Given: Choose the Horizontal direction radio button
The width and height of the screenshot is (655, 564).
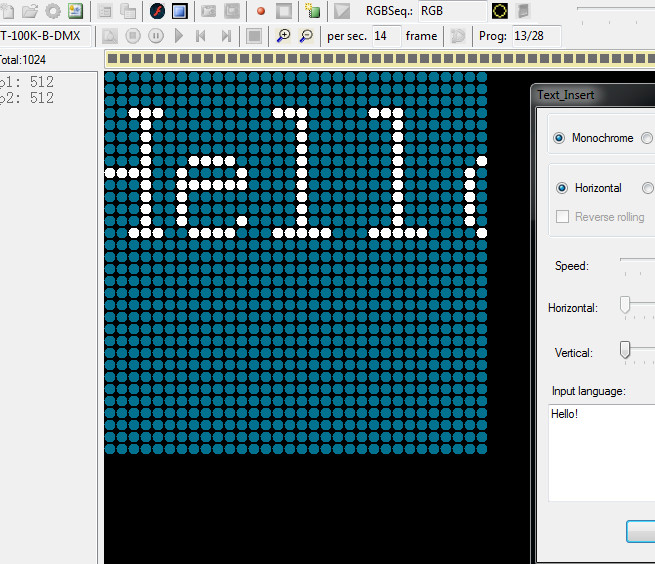Looking at the screenshot, I should 562,188.
